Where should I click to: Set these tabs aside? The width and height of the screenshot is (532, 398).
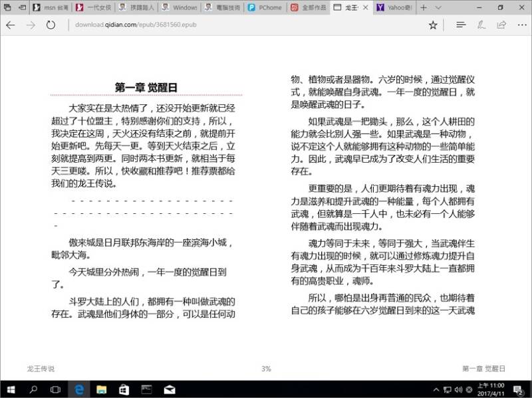(x=23, y=7)
